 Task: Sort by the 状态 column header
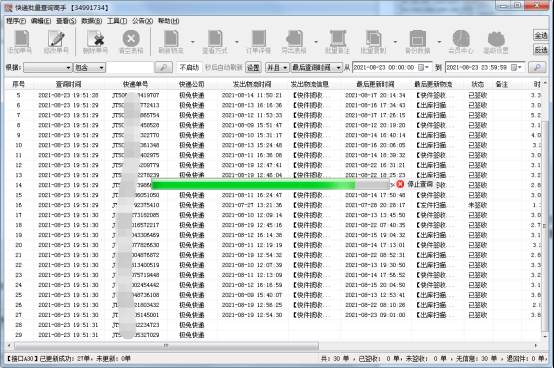[x=478, y=84]
